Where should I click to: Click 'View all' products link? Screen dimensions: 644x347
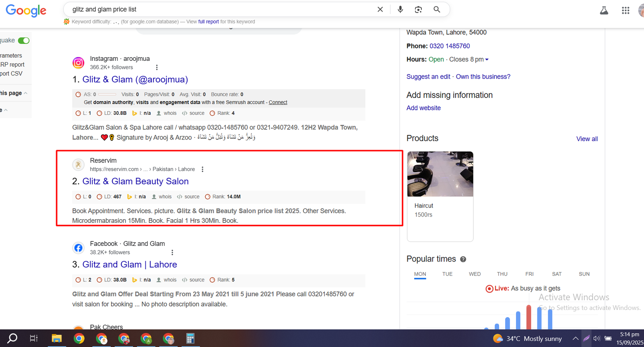tap(587, 139)
